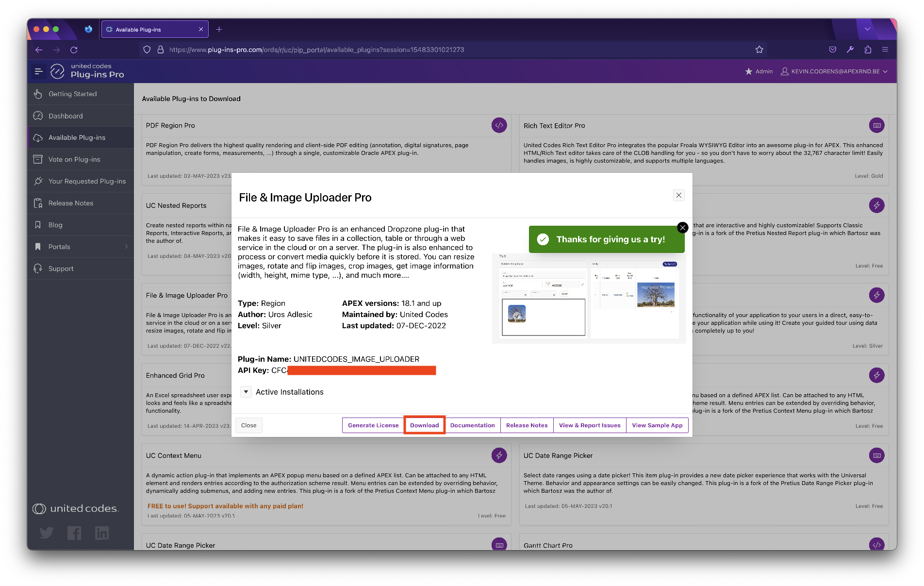Click Generate License button
This screenshot has width=924, height=586.
373,425
